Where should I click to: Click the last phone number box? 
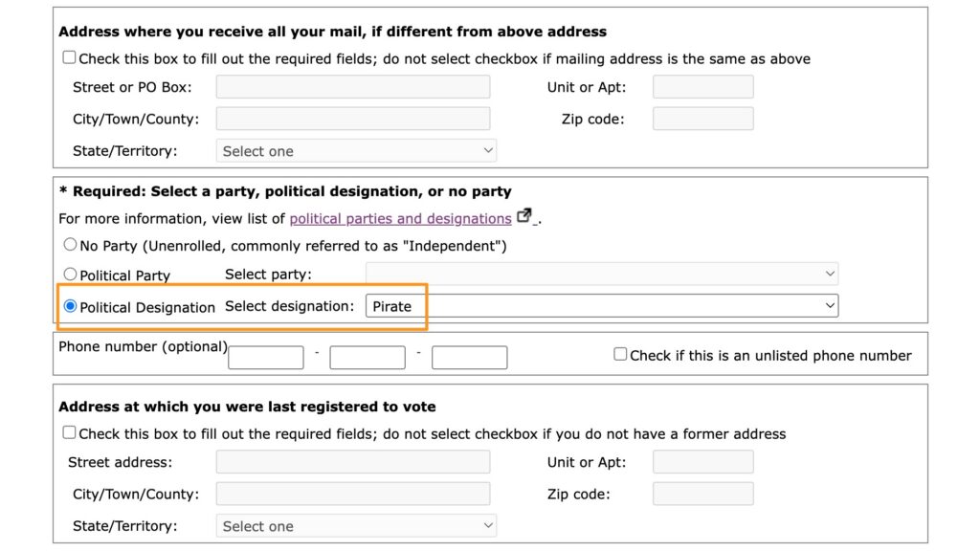pos(469,358)
